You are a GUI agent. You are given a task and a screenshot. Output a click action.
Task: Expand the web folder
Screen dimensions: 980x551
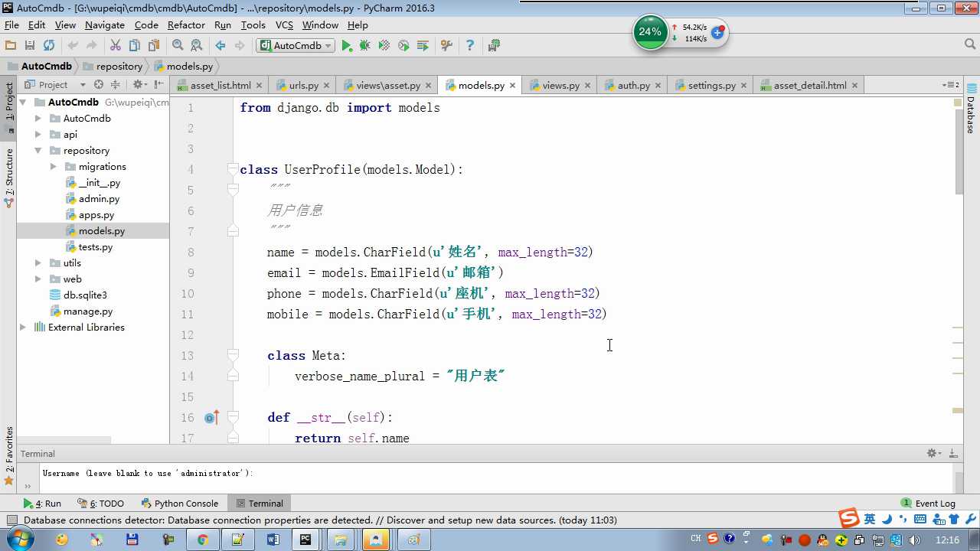pyautogui.click(x=38, y=279)
